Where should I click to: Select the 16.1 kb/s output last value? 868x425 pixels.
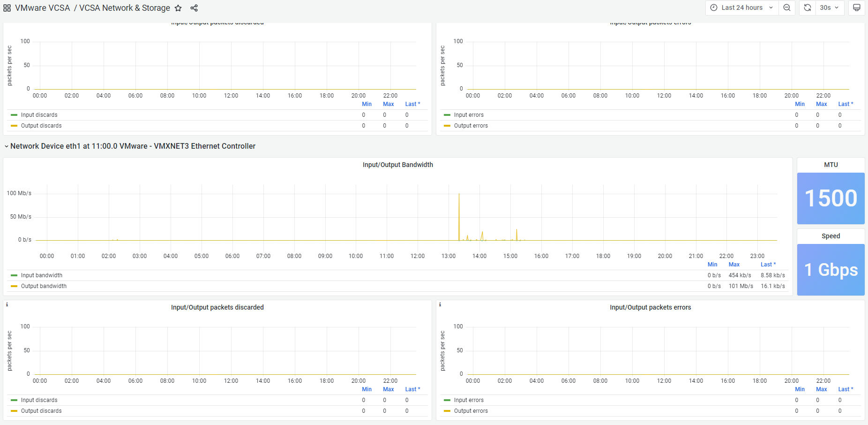tap(773, 286)
